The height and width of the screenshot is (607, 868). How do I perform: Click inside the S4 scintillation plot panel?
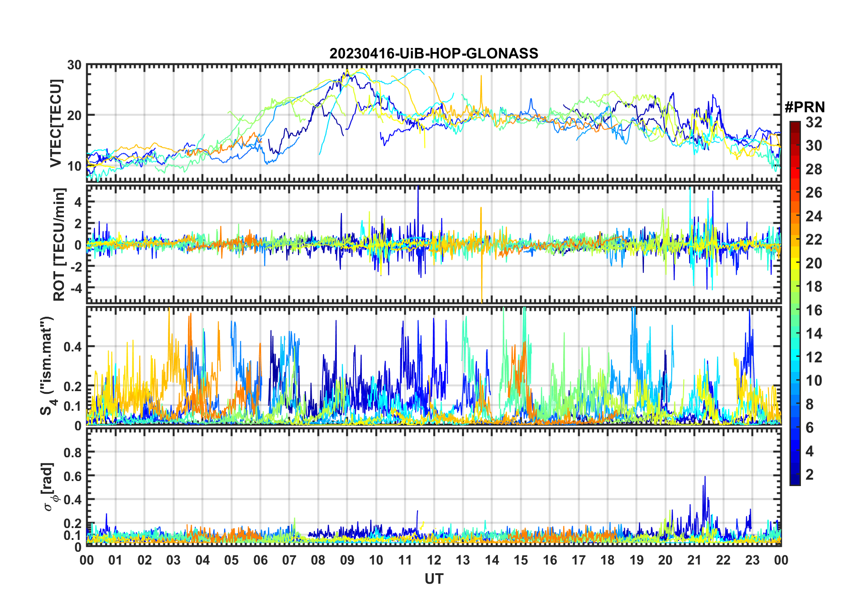click(x=434, y=366)
